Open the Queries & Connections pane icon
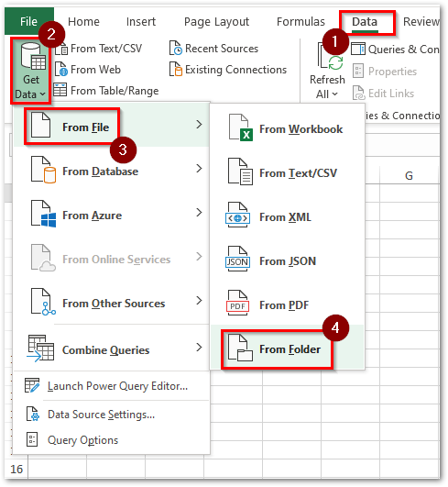Image resolution: width=448 pixels, height=487 pixels. (x=358, y=50)
